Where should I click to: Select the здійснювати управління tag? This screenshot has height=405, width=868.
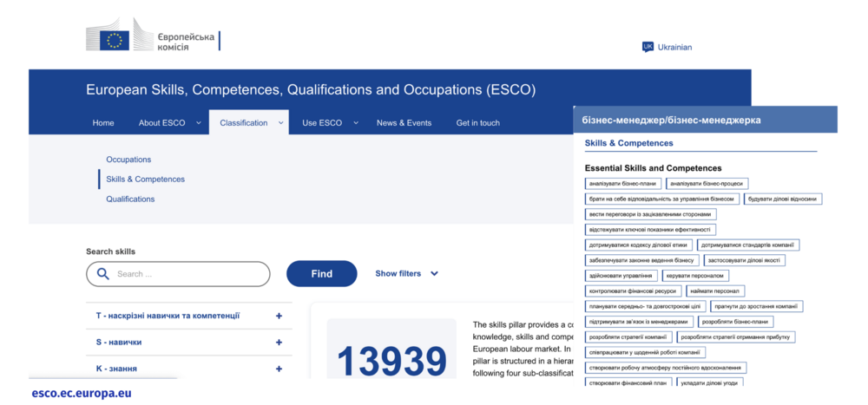pos(621,276)
